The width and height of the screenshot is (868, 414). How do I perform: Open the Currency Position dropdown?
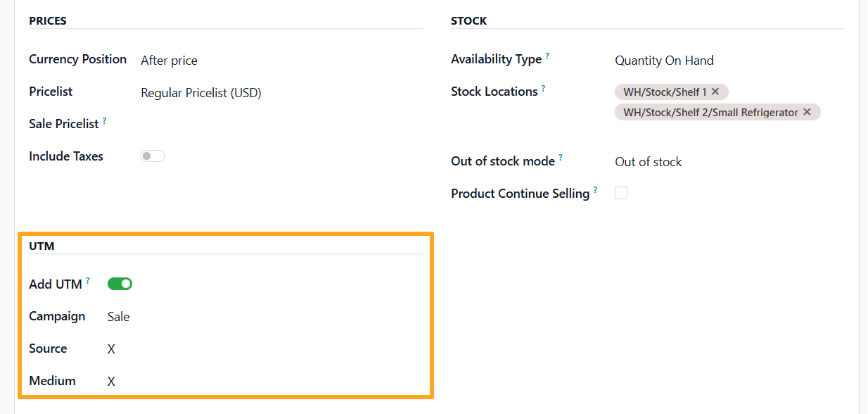point(281,61)
